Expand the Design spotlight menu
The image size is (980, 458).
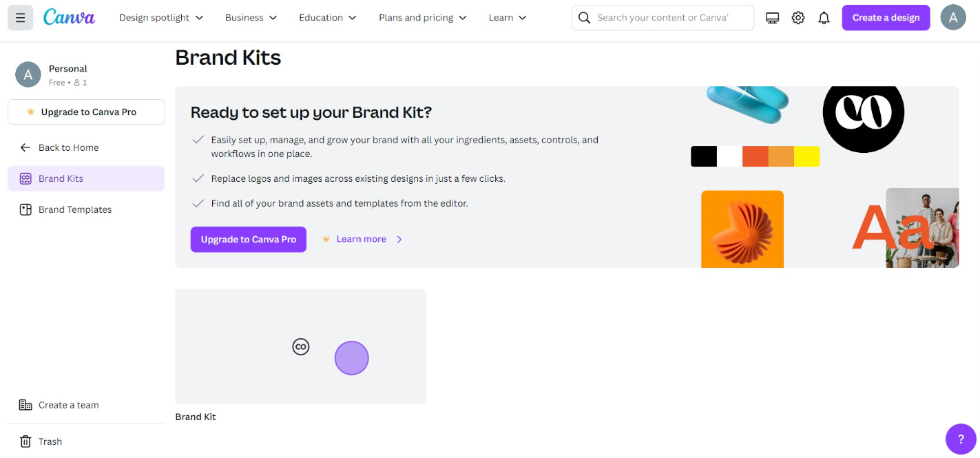coord(161,18)
